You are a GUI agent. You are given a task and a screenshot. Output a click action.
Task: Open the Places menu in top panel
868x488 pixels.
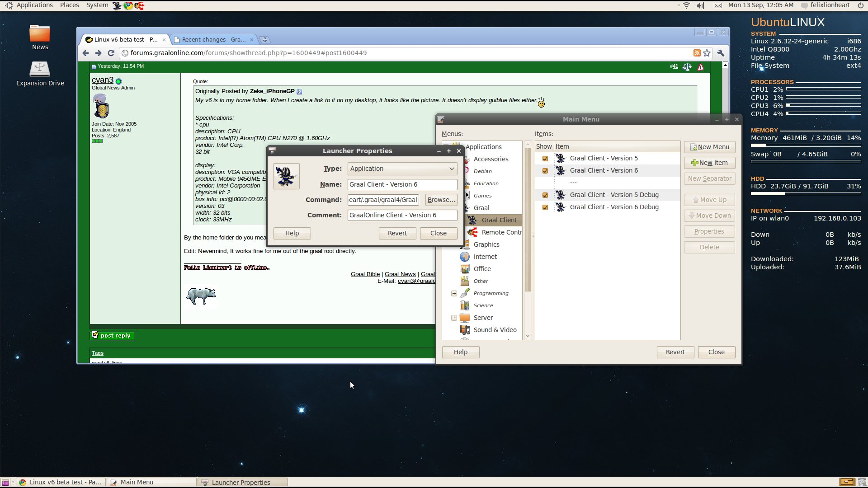tap(69, 5)
